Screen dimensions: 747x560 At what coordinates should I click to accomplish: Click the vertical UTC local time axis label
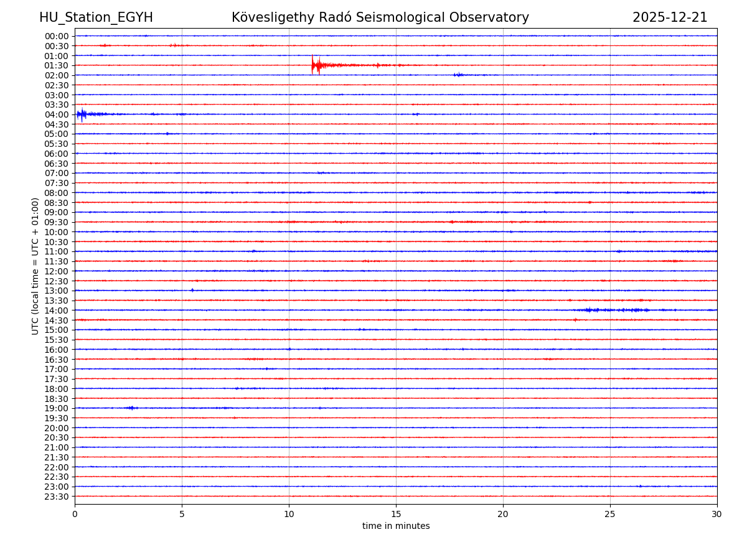[35, 266]
